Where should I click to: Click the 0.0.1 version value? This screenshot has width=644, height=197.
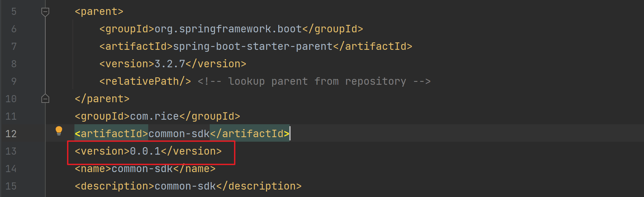point(145,151)
